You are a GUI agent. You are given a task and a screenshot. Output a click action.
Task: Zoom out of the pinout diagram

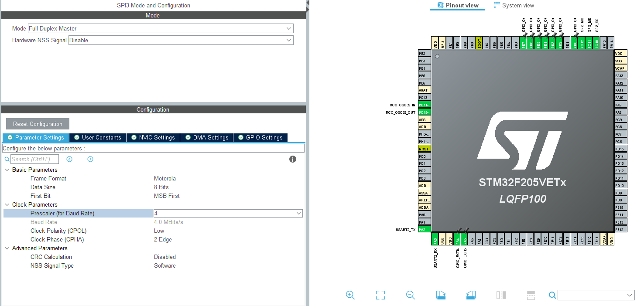(410, 295)
